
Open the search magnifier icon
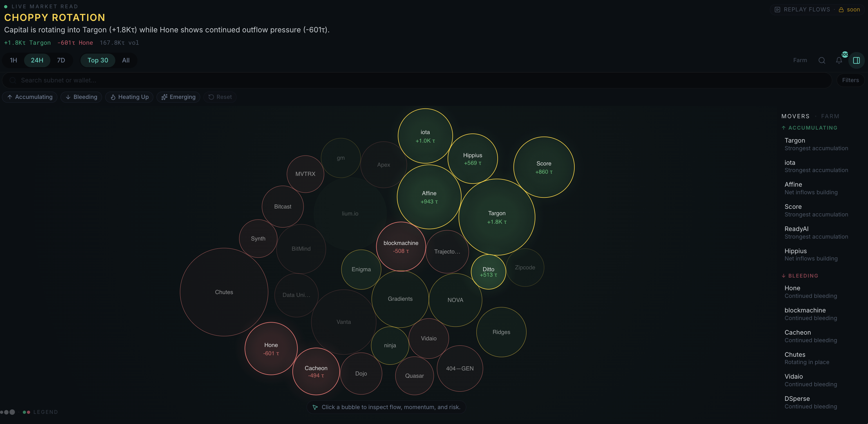click(x=821, y=60)
